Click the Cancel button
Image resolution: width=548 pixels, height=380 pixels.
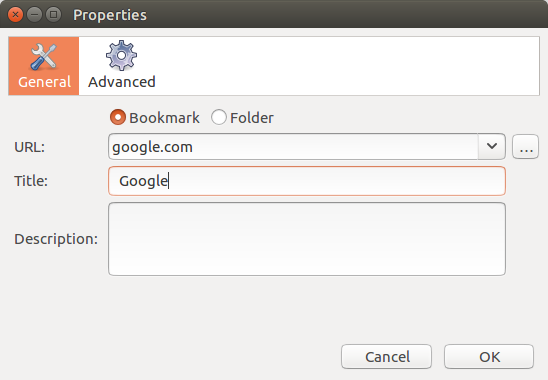387,357
